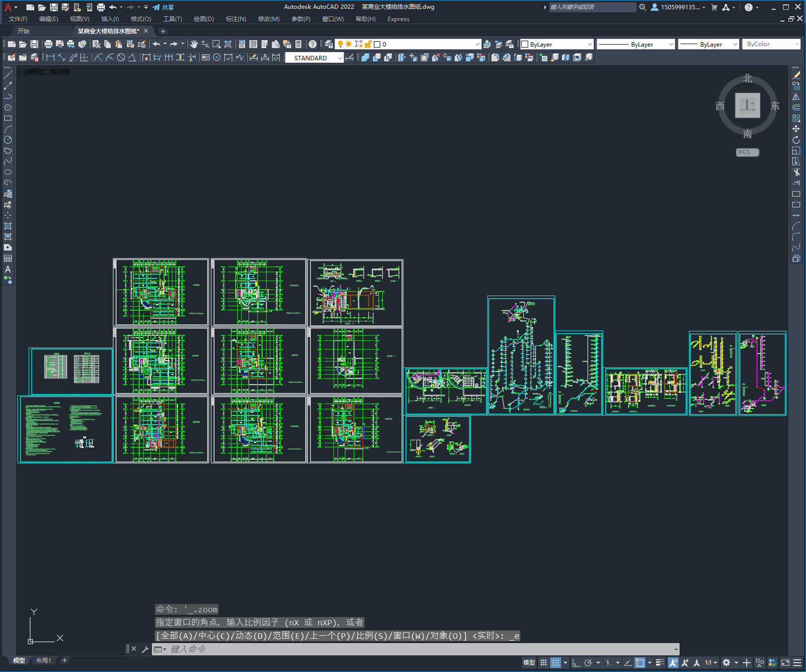
Task: Toggle object snap tracking in status bar
Action: [x=628, y=663]
